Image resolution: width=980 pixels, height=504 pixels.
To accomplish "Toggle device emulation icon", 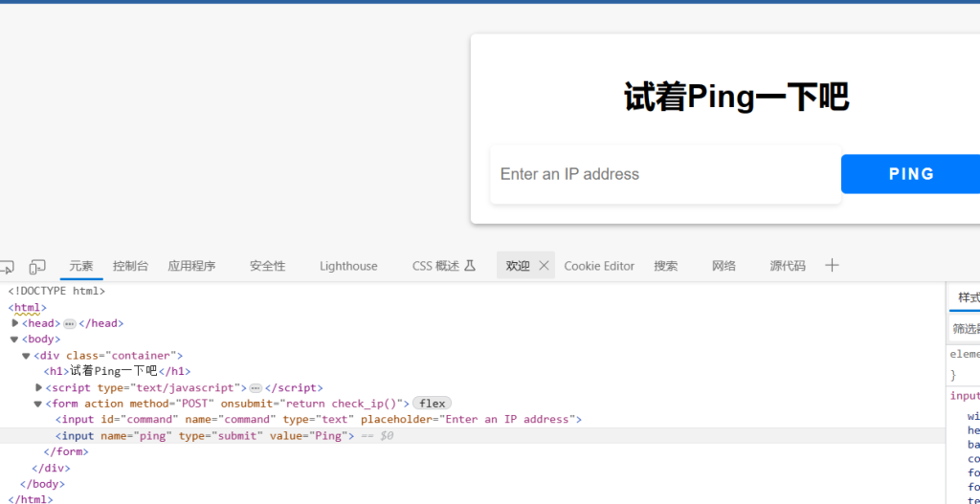I will pos(37,267).
